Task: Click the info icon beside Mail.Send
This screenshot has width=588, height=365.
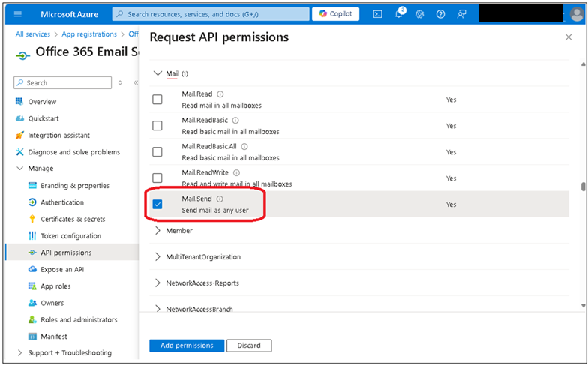Action: (220, 199)
